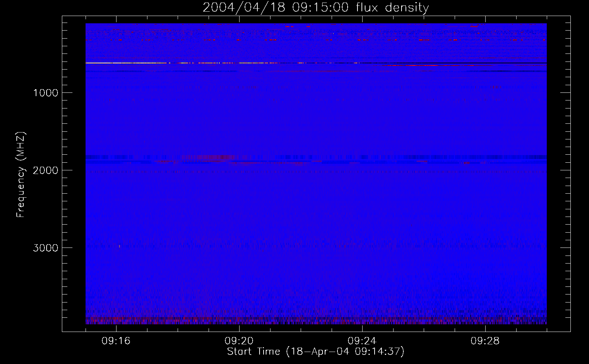Screen dimensions: 589x364
Task: Click the 'Frequency (MHZ)' axis label
Action: [x=21, y=174]
